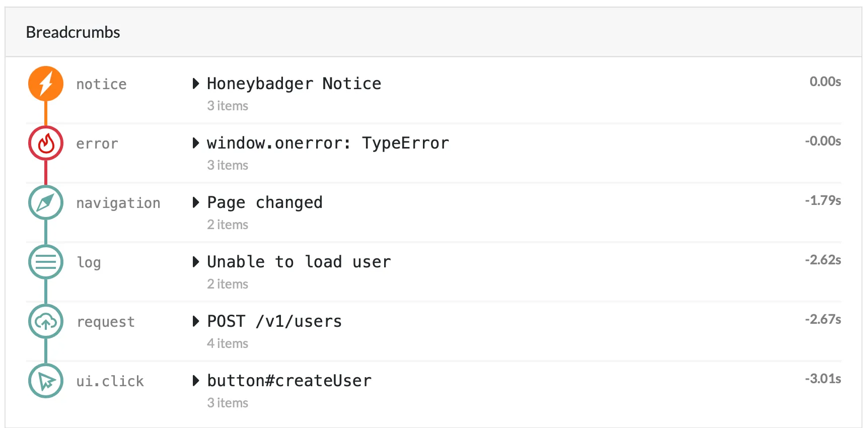Click the 3 items link under Honeybadger Notice
Viewport: 868px width, 428px height.
coord(227,106)
